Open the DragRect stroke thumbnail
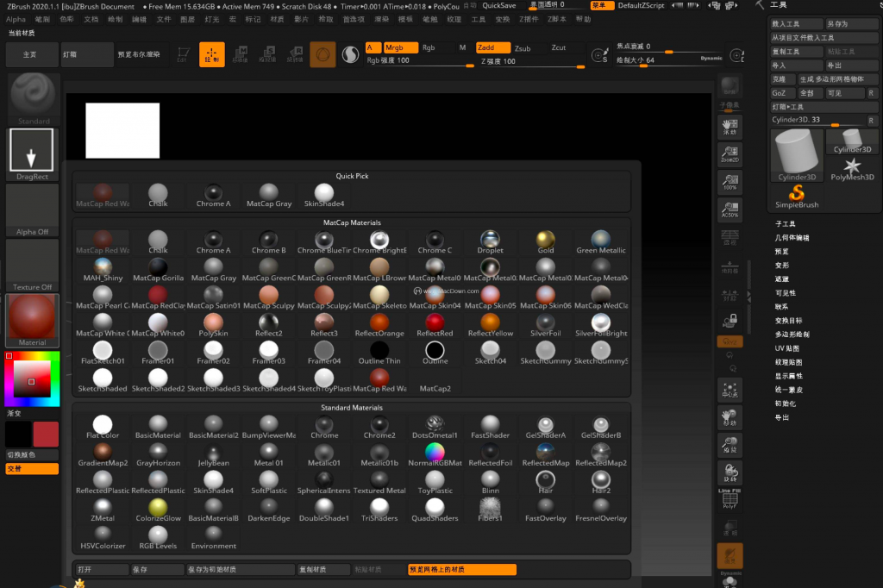The width and height of the screenshot is (883, 588). pyautogui.click(x=32, y=154)
